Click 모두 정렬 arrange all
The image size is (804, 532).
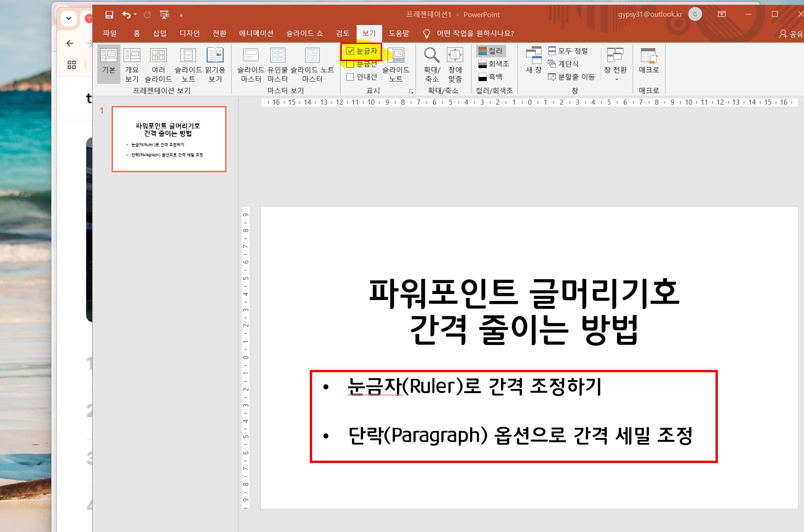point(568,51)
